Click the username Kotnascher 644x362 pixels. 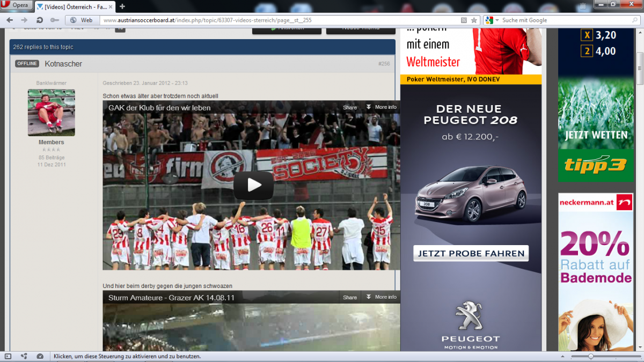pyautogui.click(x=63, y=64)
